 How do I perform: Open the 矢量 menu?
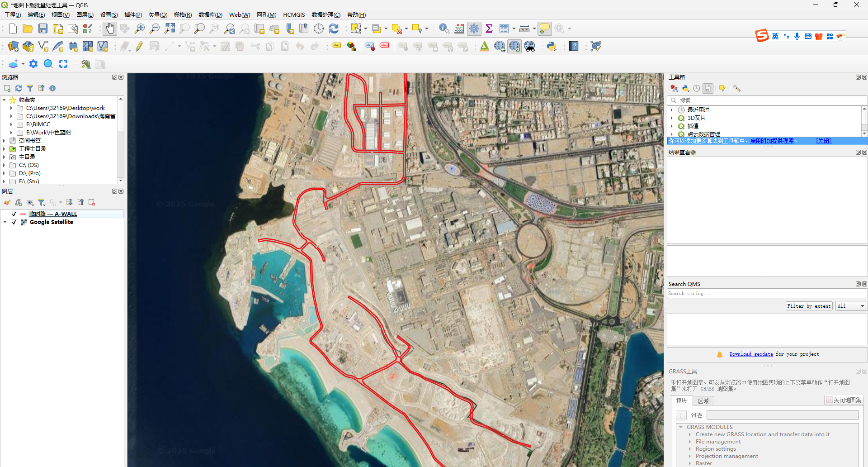point(157,14)
